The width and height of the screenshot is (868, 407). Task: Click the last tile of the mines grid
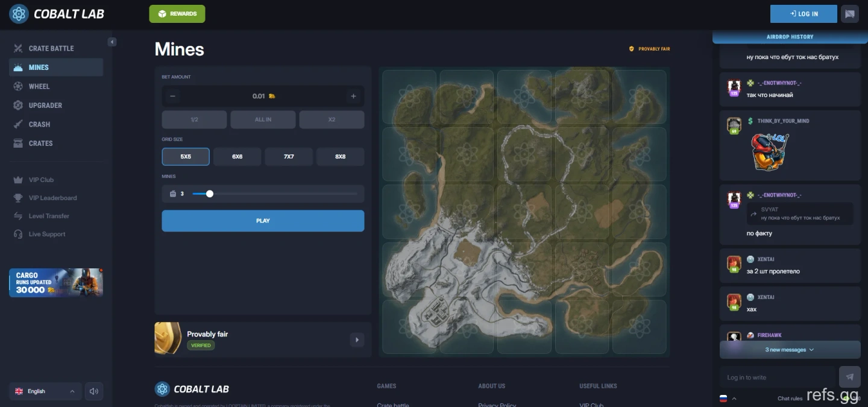coord(640,326)
